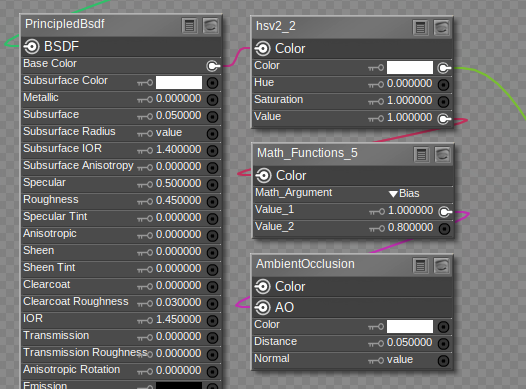Image resolution: width=526 pixels, height=389 pixels.
Task: Click hsv2_2 Saturation input socket
Action: 443,102
